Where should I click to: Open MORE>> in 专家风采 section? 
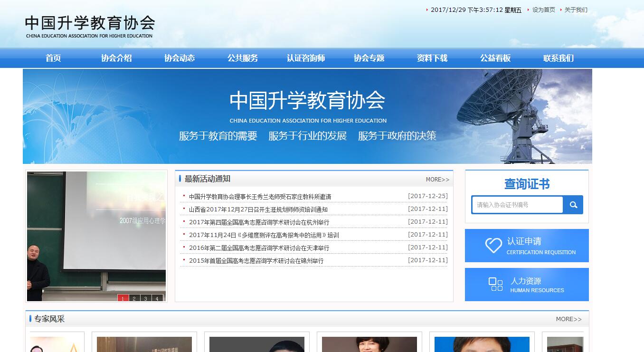pos(568,319)
